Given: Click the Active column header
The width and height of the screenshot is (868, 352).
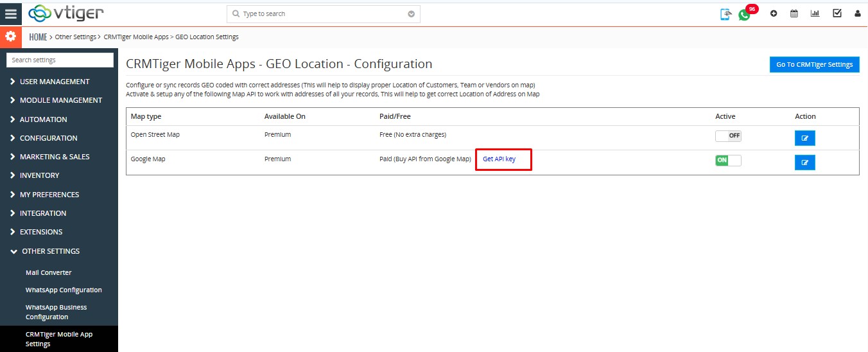Looking at the screenshot, I should [725, 116].
